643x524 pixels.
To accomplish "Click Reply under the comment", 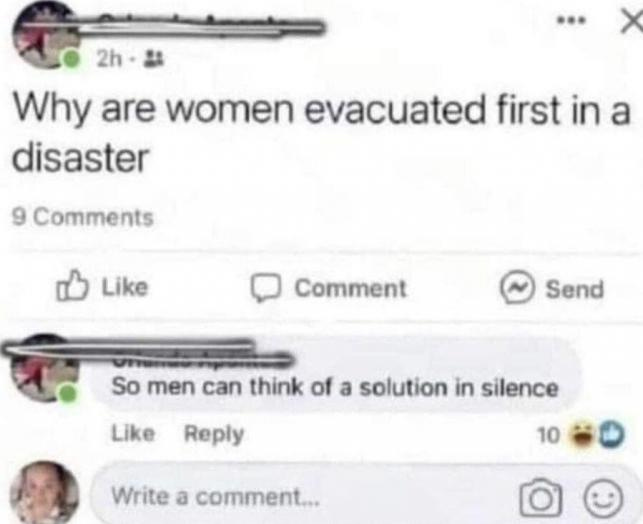I will click(214, 434).
